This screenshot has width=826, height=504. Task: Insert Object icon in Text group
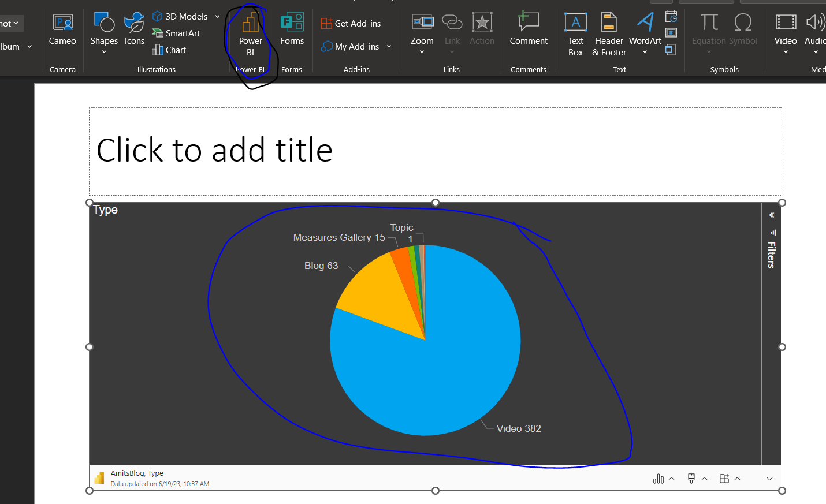[671, 50]
